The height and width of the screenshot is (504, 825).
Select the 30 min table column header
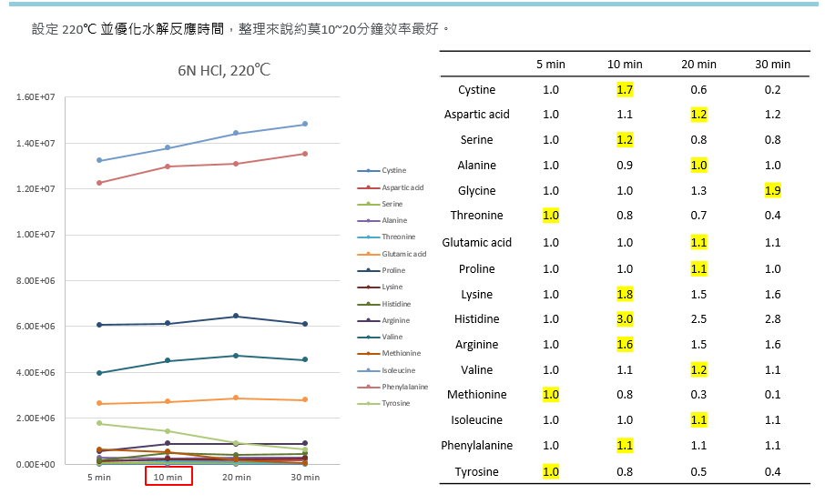click(772, 64)
